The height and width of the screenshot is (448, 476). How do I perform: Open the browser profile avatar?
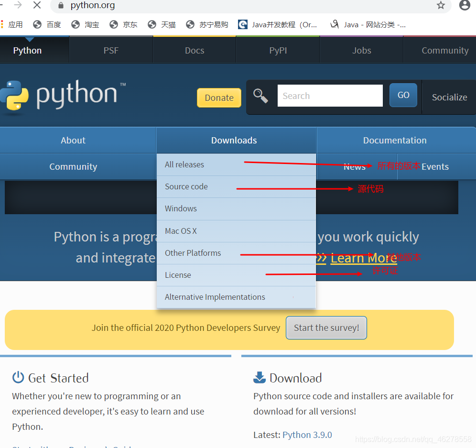[465, 5]
